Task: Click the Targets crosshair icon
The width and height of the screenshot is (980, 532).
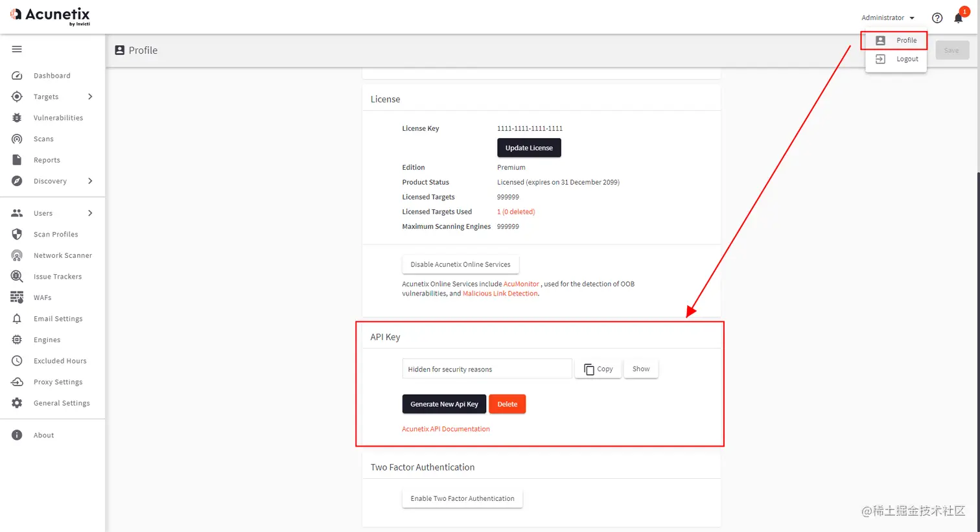Action: click(x=17, y=97)
